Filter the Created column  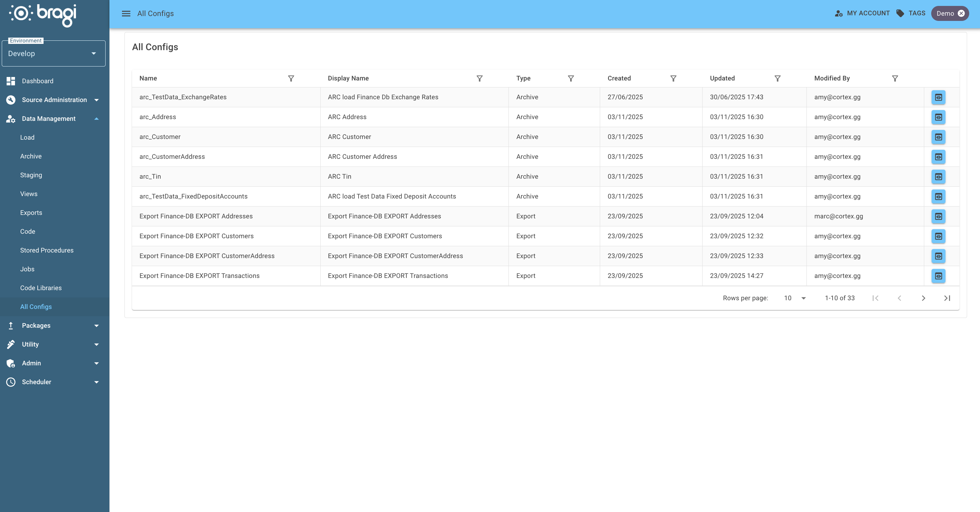click(673, 78)
